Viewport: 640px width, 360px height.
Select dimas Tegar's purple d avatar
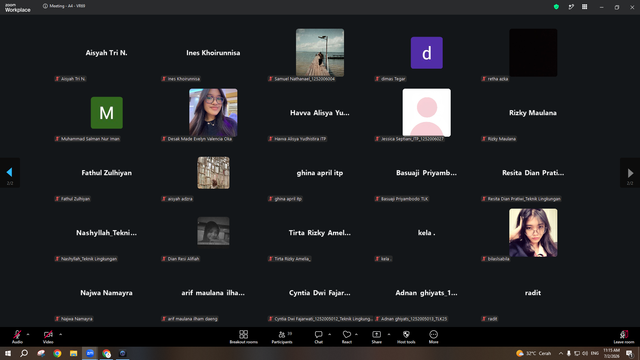427,53
